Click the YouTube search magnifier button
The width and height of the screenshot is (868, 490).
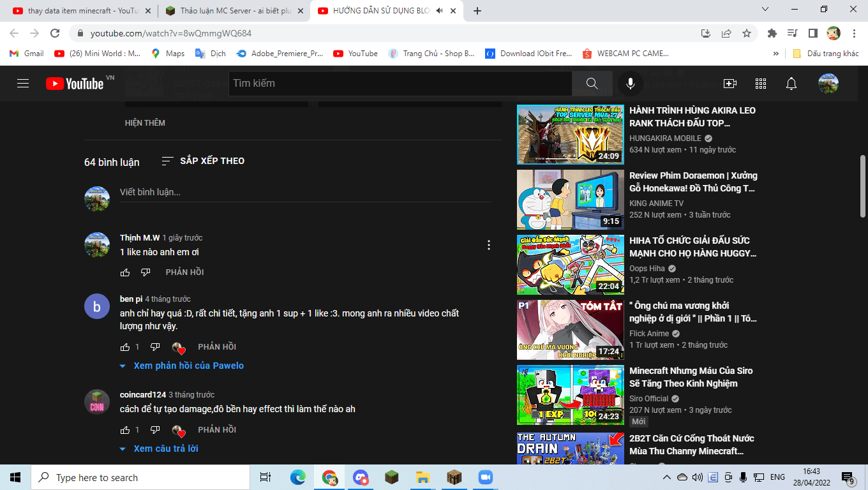(592, 84)
